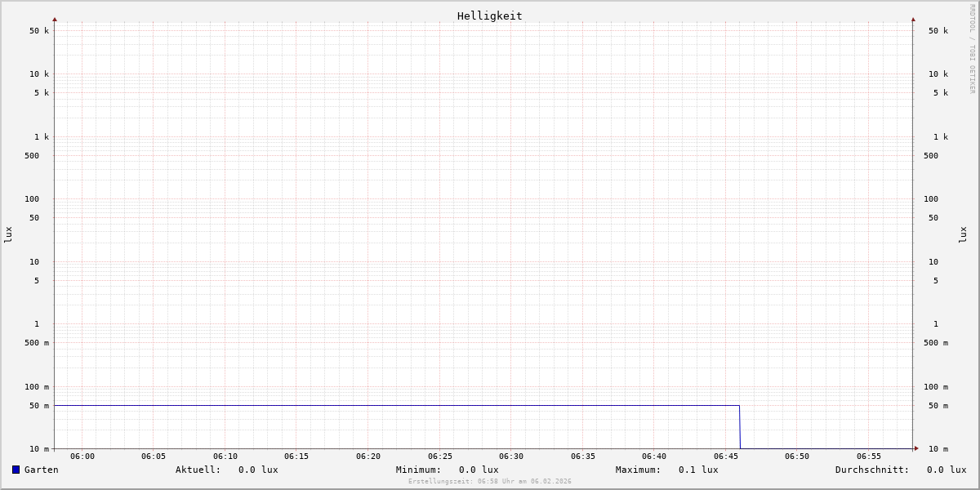Click the red arrow atop the right y-axis
Image resolution: width=980 pixels, height=490 pixels.
[913, 19]
